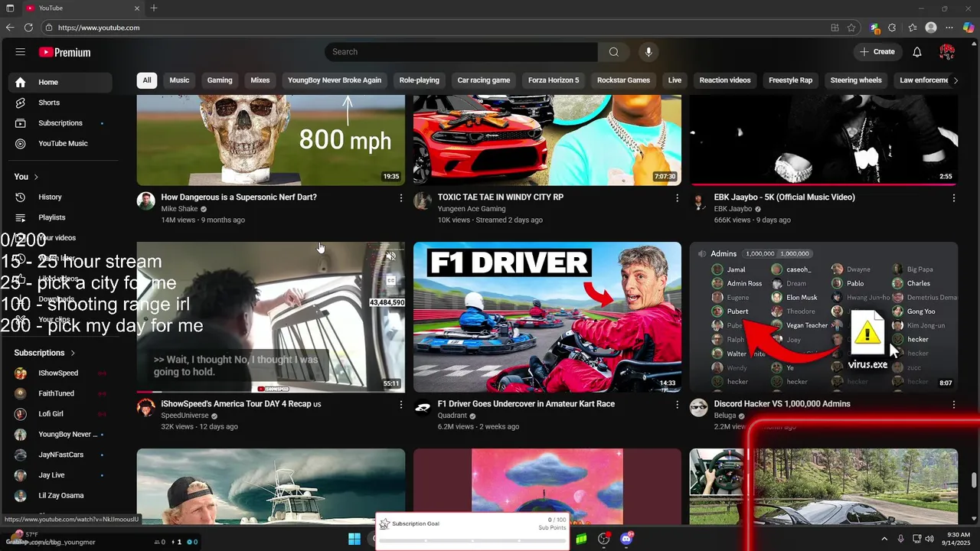
Task: Go to Home in sidebar
Action: tap(60, 83)
